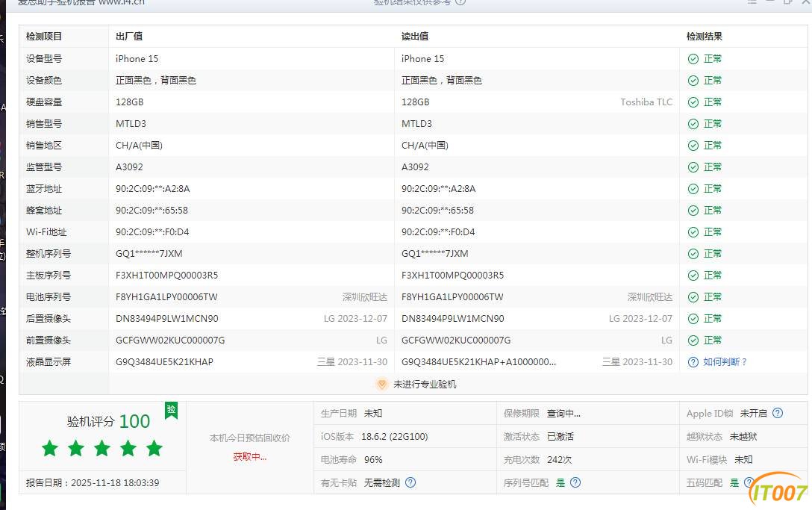Viewport: 812px width, 510px height.
Task: Select read cellular address 90:2C:09:**:65:58
Action: [437, 211]
